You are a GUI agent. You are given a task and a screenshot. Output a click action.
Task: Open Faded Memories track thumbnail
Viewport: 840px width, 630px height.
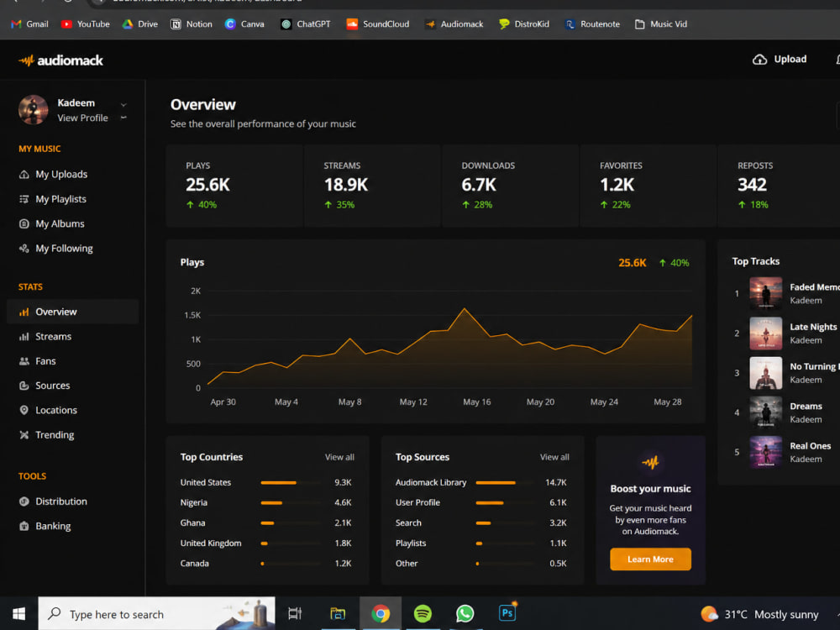pyautogui.click(x=765, y=293)
